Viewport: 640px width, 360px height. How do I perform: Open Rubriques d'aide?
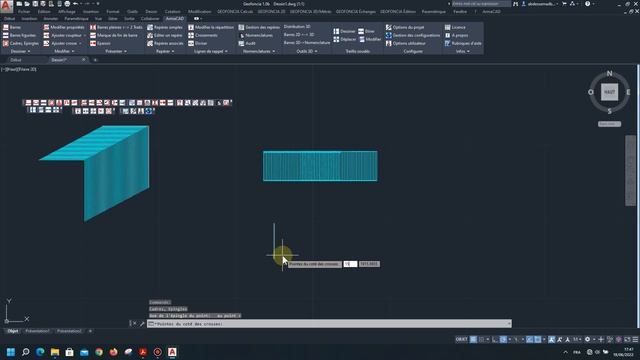pyautogui.click(x=463, y=43)
